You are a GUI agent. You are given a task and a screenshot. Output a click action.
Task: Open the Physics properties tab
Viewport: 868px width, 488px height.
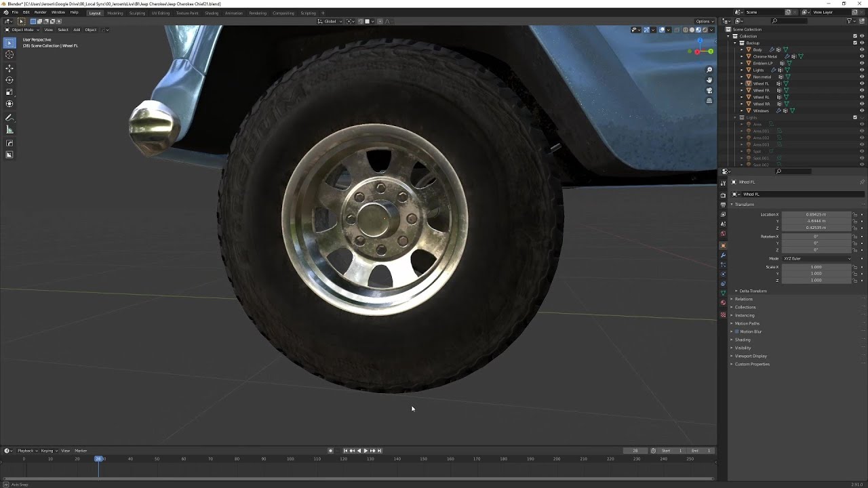723,274
